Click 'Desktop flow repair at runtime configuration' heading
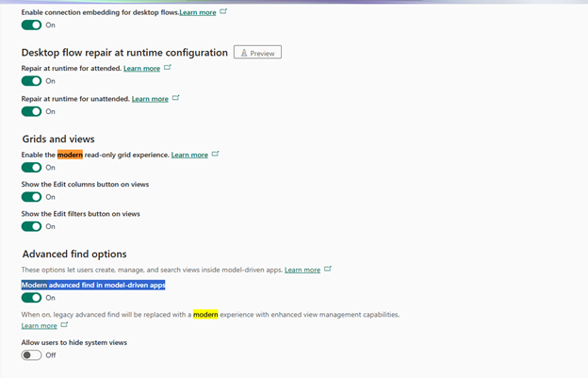Image resolution: width=588 pixels, height=378 pixels. tap(124, 53)
